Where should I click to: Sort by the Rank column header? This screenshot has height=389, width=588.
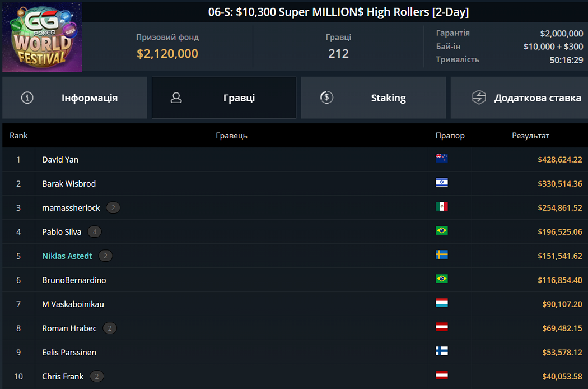(18, 136)
